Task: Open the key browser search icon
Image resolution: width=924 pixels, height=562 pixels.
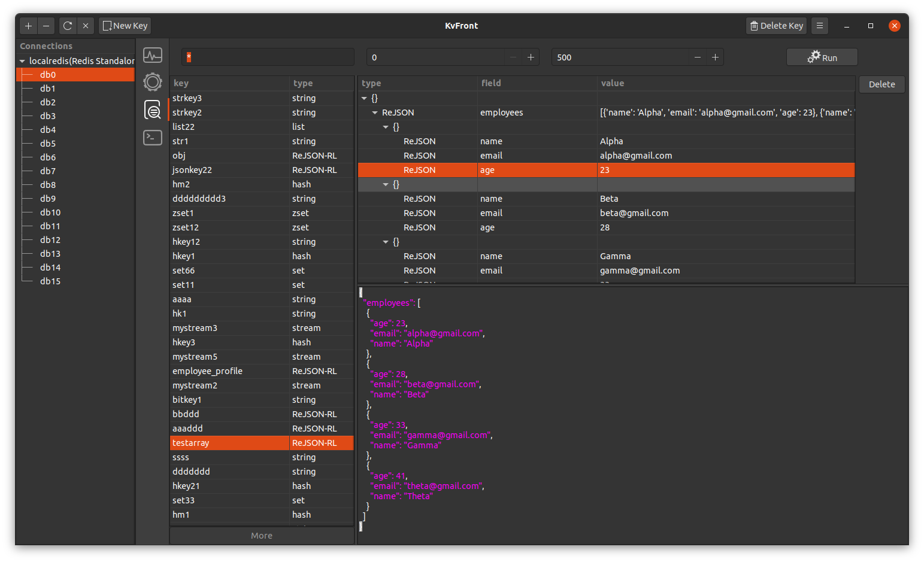Action: click(153, 110)
